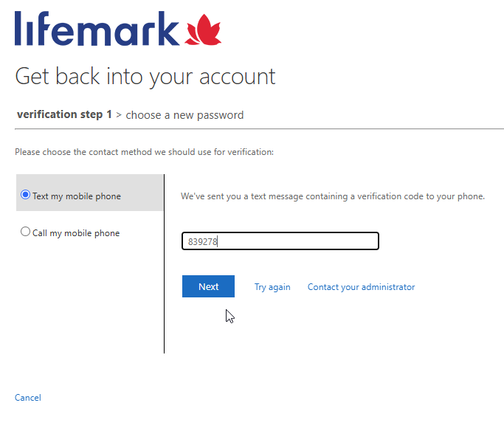Click the Cancel link at the bottom
Viewport: 504px width, 428px height.
28,398
